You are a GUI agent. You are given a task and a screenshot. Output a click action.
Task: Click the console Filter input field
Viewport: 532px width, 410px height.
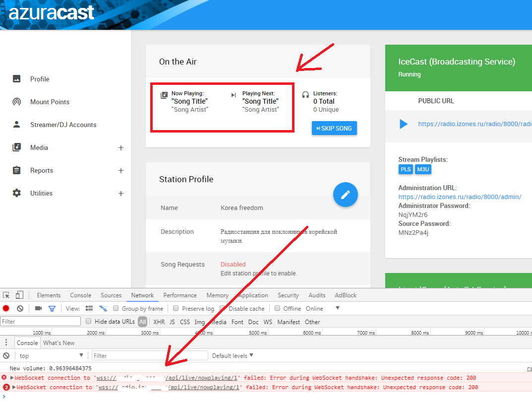click(x=150, y=356)
